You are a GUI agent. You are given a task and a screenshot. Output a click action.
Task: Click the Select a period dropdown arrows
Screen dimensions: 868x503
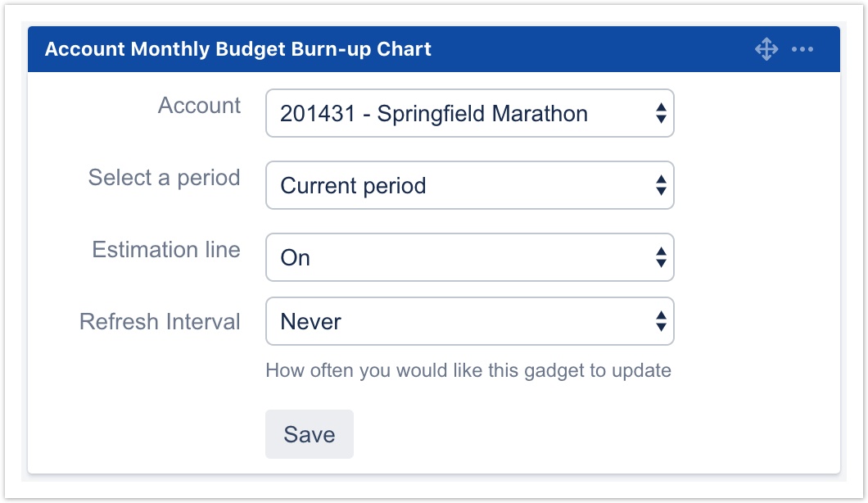(x=660, y=186)
